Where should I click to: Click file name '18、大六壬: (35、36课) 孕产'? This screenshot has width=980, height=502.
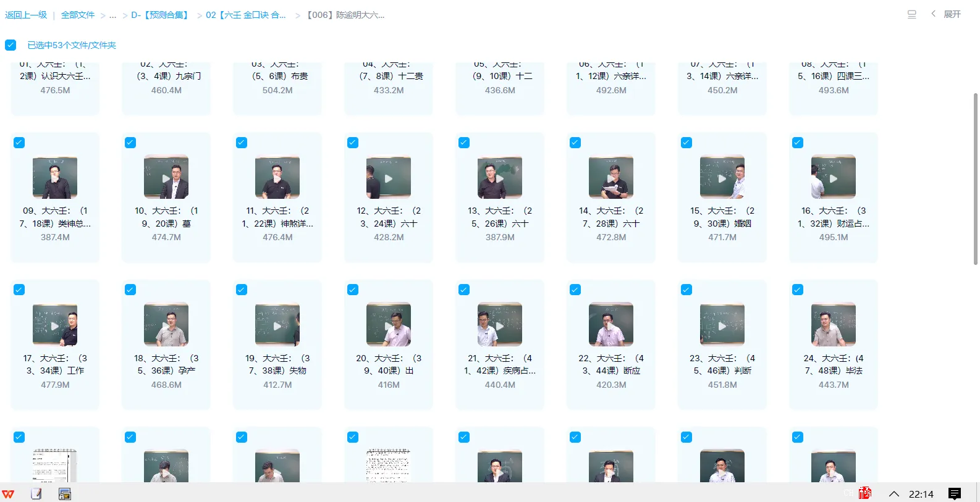point(166,364)
